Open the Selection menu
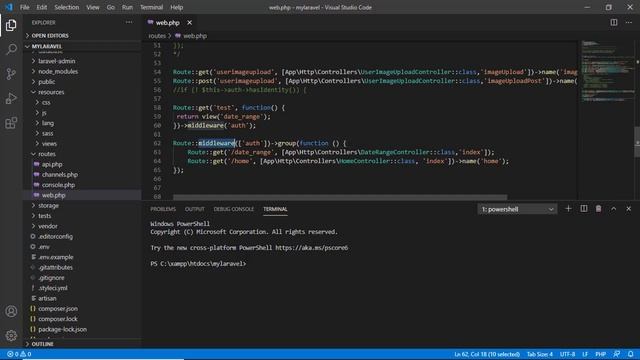 pos(67,7)
